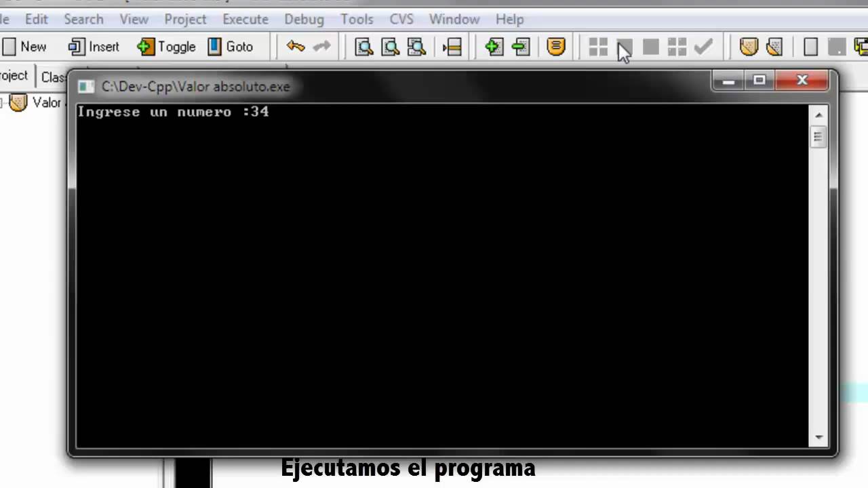Minimize the Valor absoluto.exe console window
Viewport: 868px width, 488px height.
click(728, 81)
